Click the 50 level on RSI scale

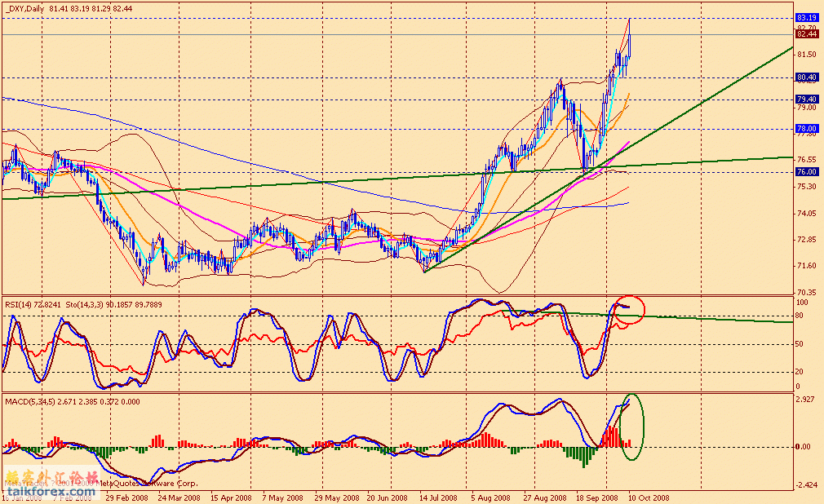click(x=800, y=345)
